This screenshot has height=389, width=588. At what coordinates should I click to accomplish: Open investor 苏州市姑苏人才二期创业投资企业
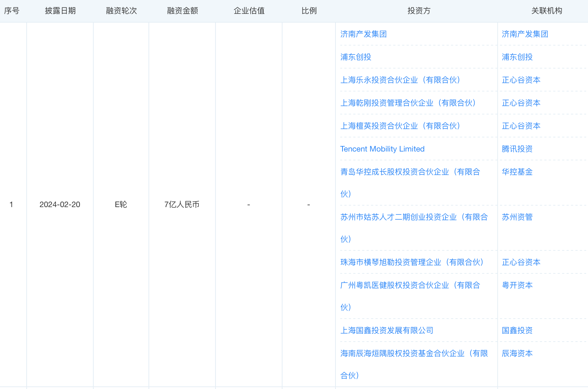pos(414,228)
